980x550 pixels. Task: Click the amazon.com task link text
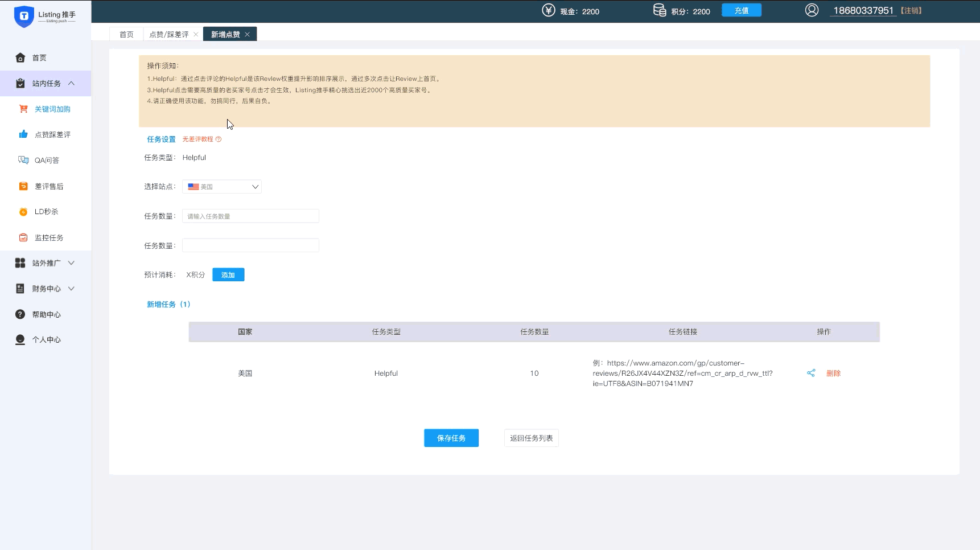tap(682, 373)
